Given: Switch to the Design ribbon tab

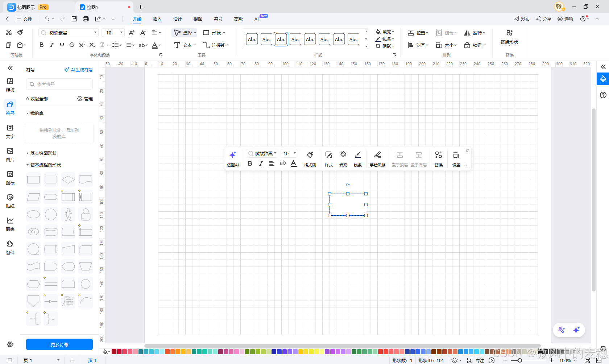Looking at the screenshot, I should [177, 19].
